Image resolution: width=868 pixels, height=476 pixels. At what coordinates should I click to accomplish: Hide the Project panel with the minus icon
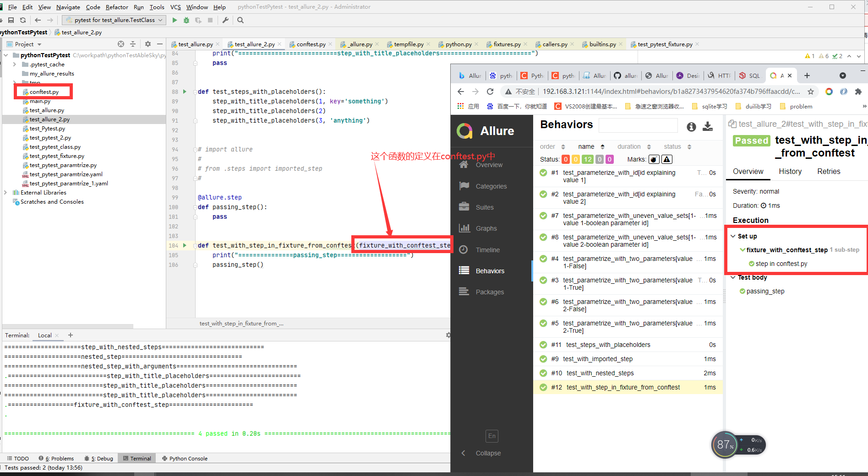pos(159,44)
